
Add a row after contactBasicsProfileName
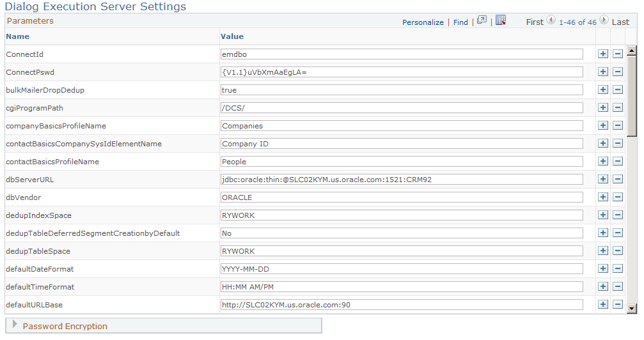(603, 162)
